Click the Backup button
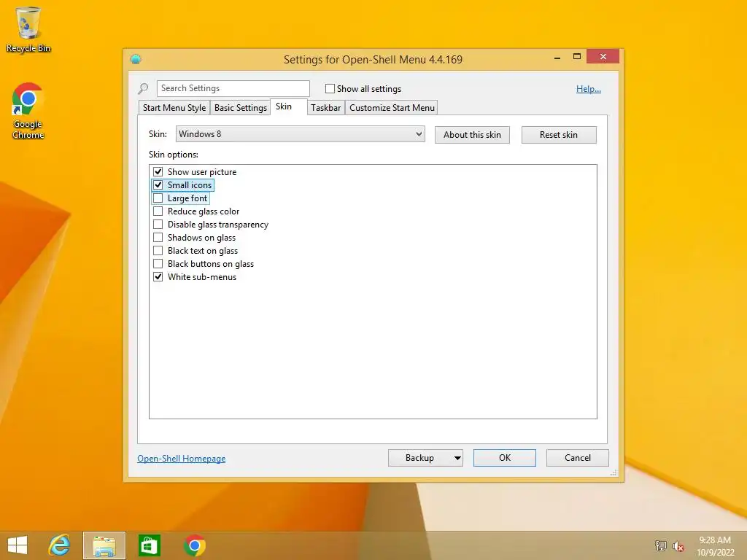Screen dimensions: 747x560 pyautogui.click(x=419, y=458)
